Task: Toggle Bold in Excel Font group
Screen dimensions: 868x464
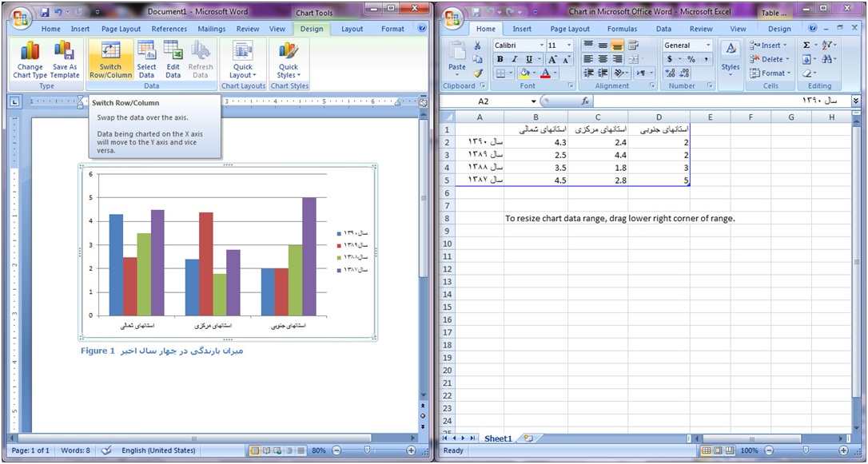Action: (500, 59)
